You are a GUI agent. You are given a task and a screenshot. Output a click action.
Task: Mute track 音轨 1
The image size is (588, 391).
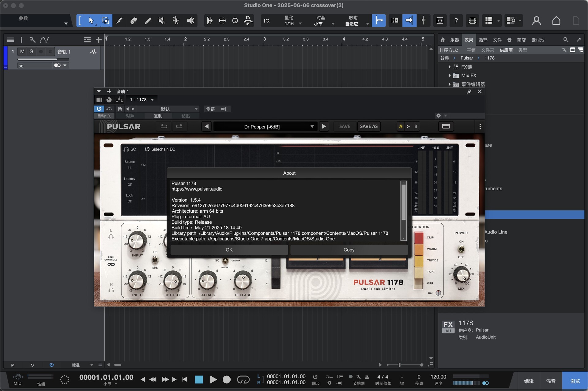pyautogui.click(x=22, y=51)
